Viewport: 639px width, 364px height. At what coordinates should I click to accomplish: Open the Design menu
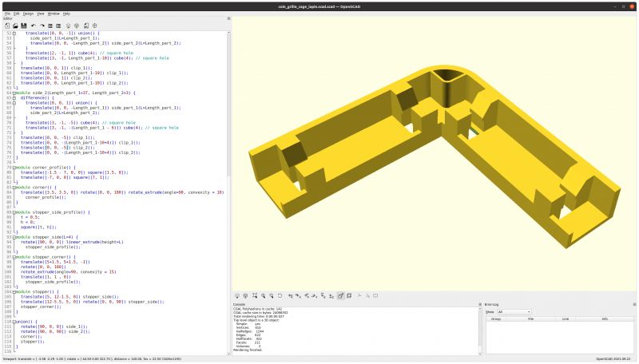(x=28, y=14)
